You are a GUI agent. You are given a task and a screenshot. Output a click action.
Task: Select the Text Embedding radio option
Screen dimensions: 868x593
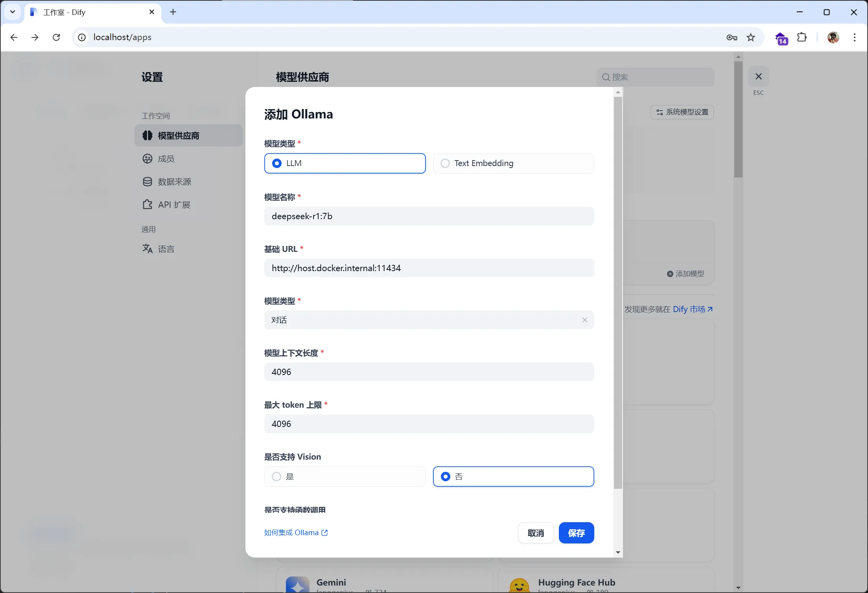(513, 163)
